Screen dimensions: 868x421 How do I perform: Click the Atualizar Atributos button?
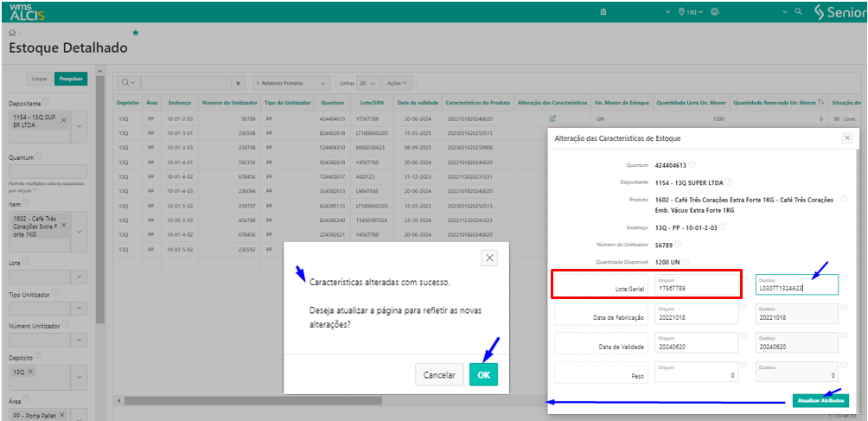[820, 400]
